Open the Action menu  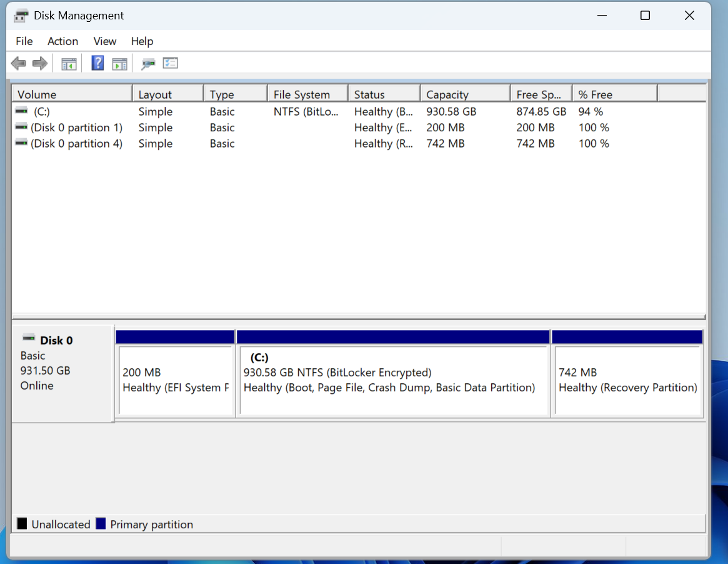(x=62, y=41)
